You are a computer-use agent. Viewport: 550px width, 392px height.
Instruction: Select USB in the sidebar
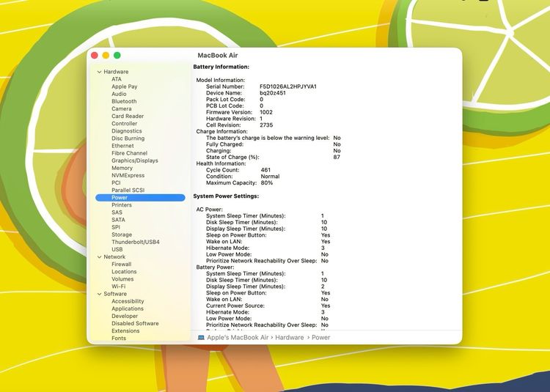[117, 249]
